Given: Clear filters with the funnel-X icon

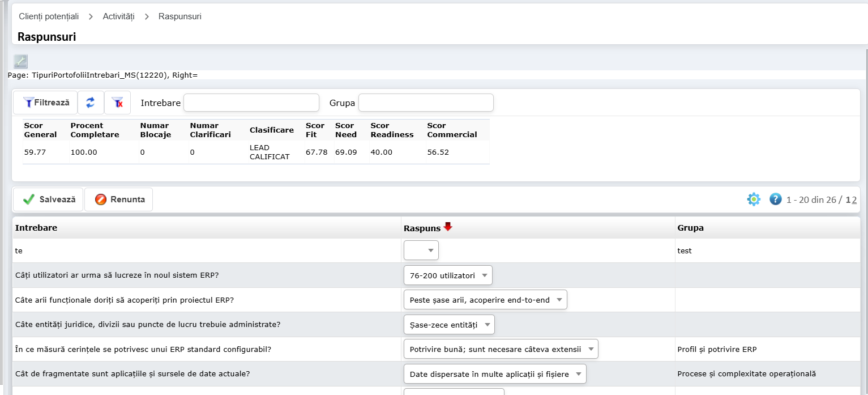Looking at the screenshot, I should point(117,103).
